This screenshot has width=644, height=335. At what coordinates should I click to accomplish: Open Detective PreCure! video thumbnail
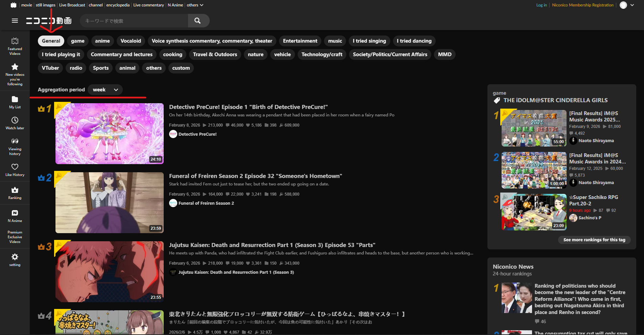(110, 134)
